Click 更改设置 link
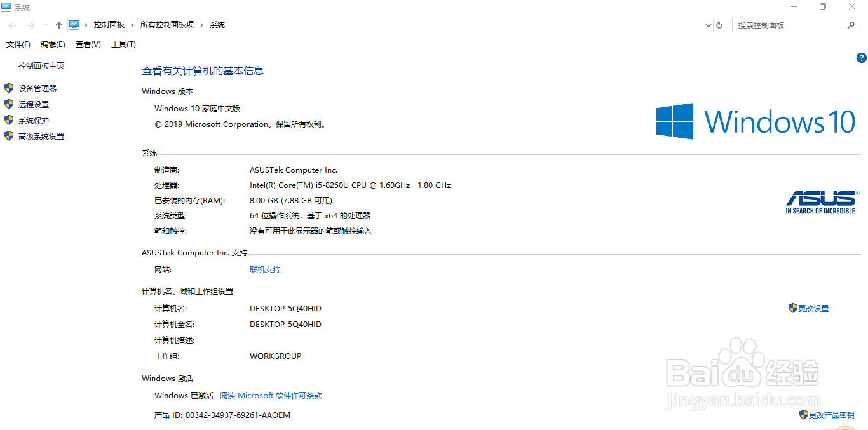The width and height of the screenshot is (868, 430). coord(813,309)
